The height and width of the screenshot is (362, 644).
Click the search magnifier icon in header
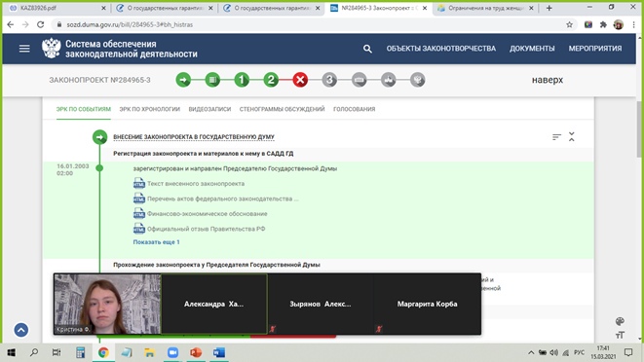pos(367,49)
